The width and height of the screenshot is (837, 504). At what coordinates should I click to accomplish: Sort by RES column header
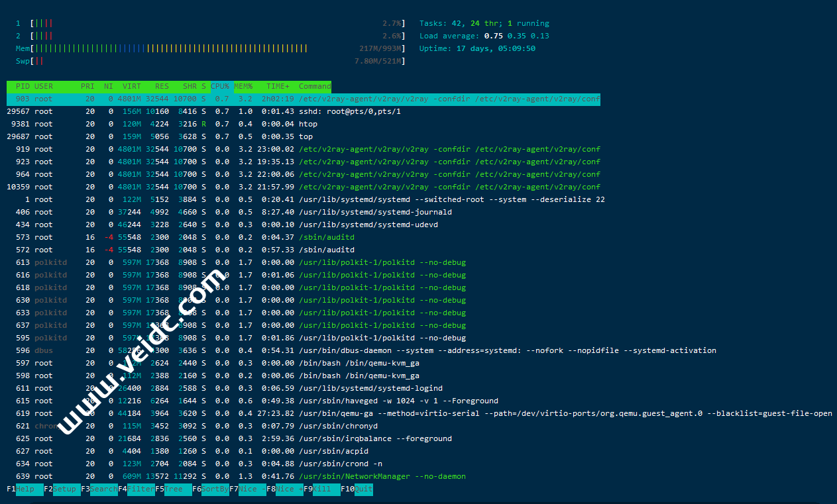(x=162, y=86)
